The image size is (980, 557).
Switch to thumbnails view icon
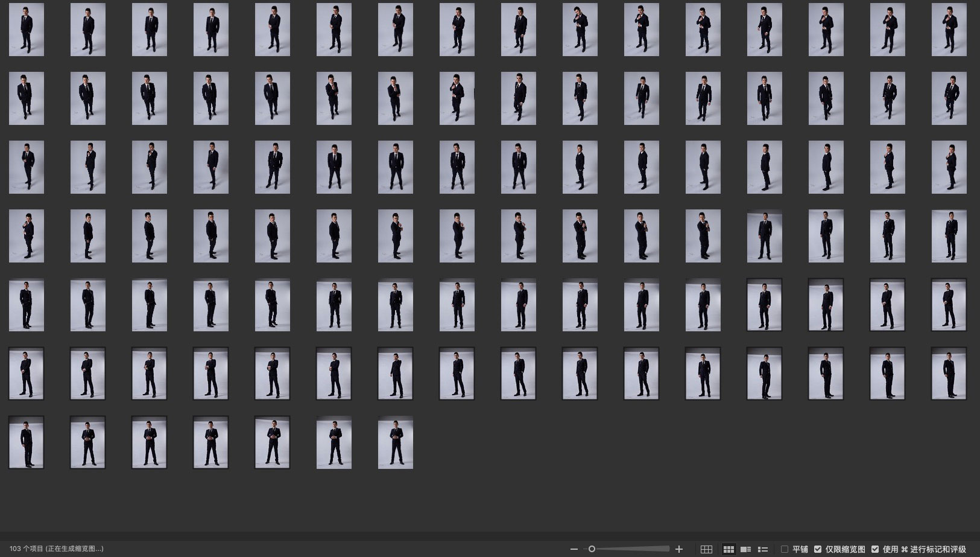coord(729,549)
